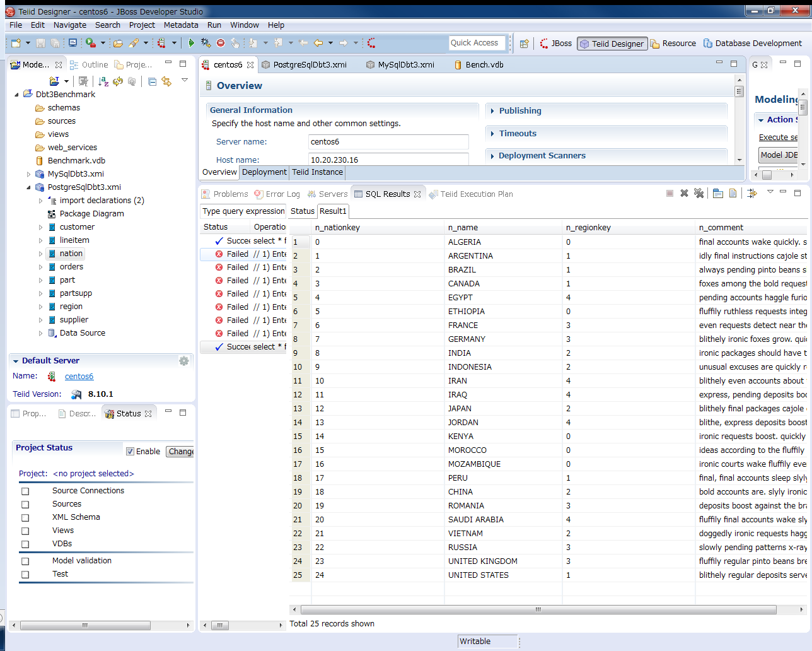Open the Model Explorer view menu dropdown

pos(185,80)
